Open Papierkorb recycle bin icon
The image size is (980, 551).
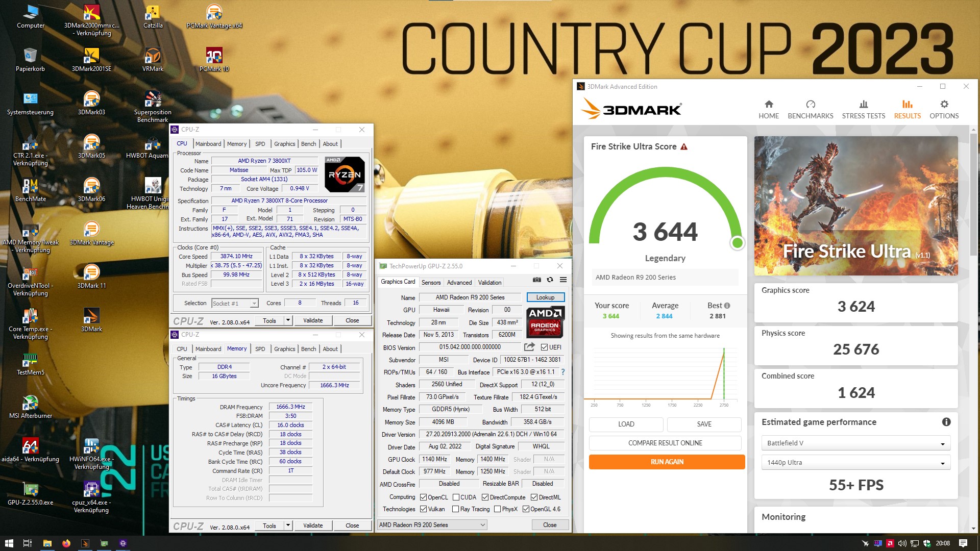[x=30, y=60]
